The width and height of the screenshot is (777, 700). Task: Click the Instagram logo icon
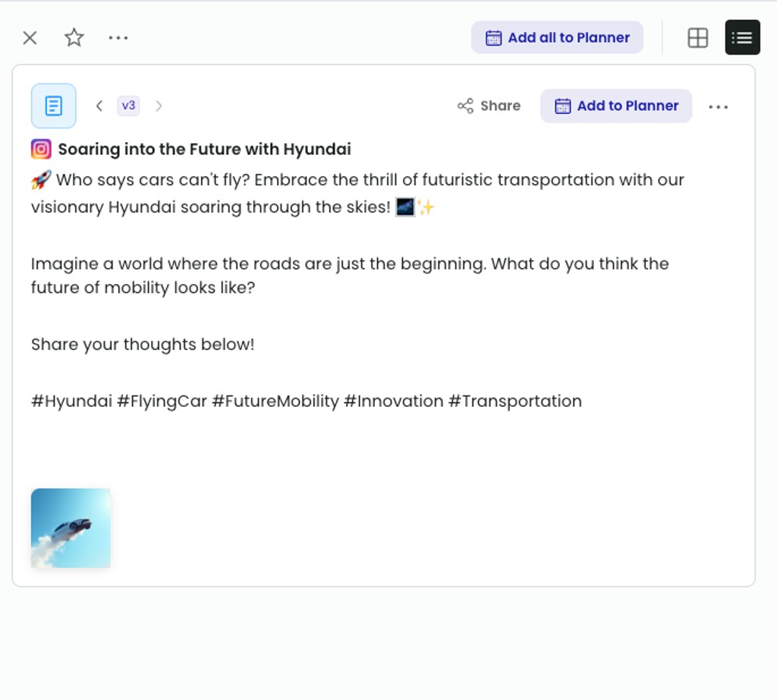click(41, 150)
